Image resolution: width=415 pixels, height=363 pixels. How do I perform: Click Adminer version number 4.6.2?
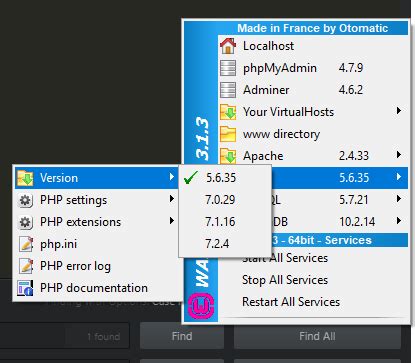pyautogui.click(x=351, y=90)
